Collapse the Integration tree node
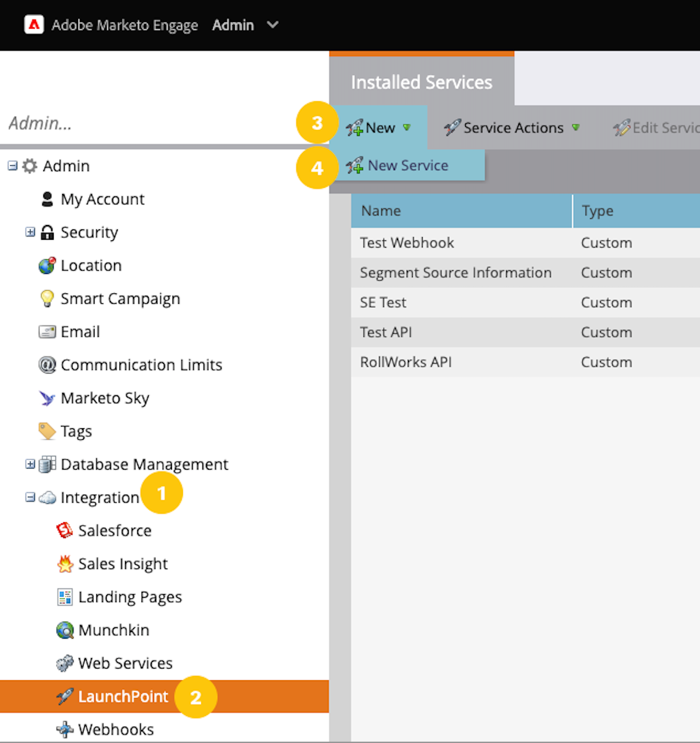Viewport: 700px width, 743px height. (x=30, y=497)
